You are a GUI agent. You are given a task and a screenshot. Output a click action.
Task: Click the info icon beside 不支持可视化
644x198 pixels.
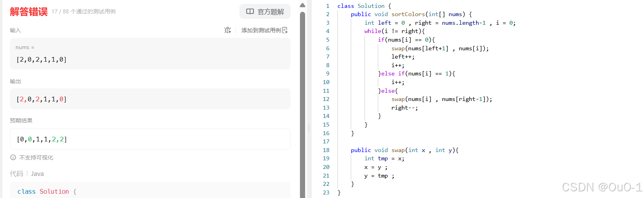click(x=13, y=158)
